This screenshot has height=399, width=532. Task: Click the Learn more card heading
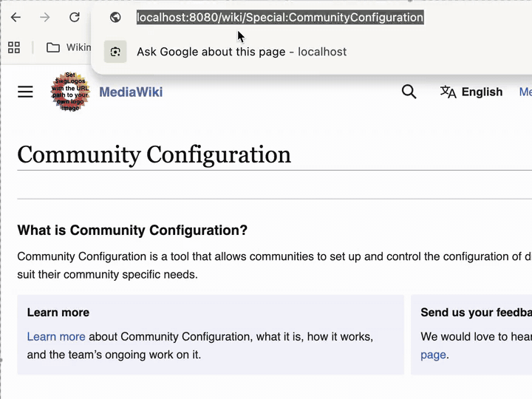click(58, 313)
